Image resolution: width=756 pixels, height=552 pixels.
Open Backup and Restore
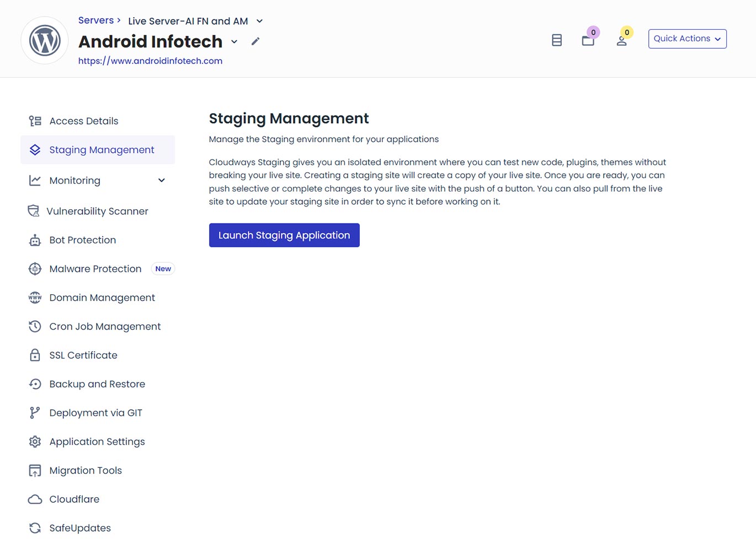[x=98, y=384]
